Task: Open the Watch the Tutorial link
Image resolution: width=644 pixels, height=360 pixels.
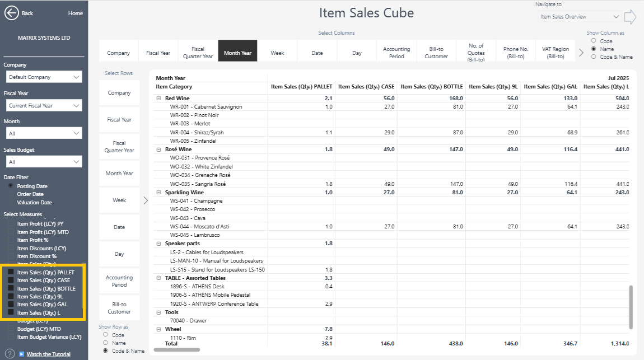Action: click(49, 354)
